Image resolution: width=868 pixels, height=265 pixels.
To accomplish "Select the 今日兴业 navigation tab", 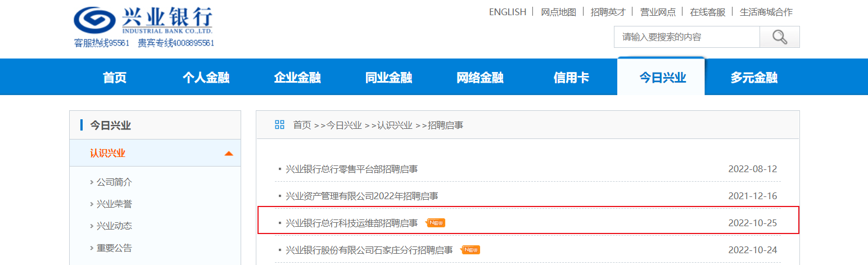I will [x=661, y=77].
